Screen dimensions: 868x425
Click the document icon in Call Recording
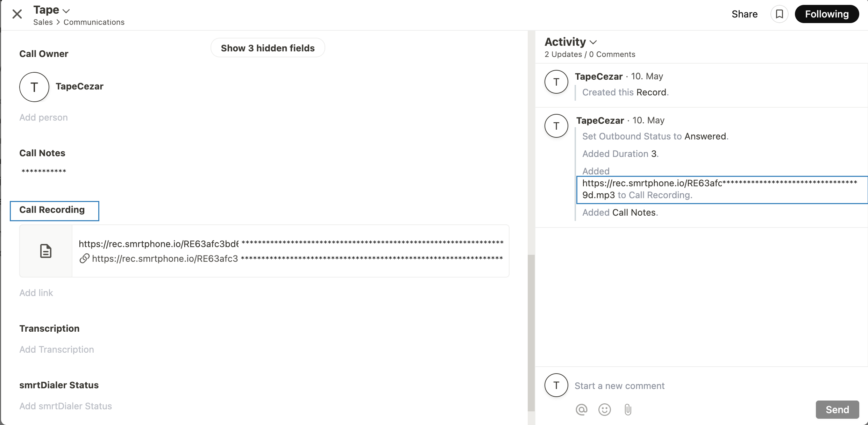(46, 251)
